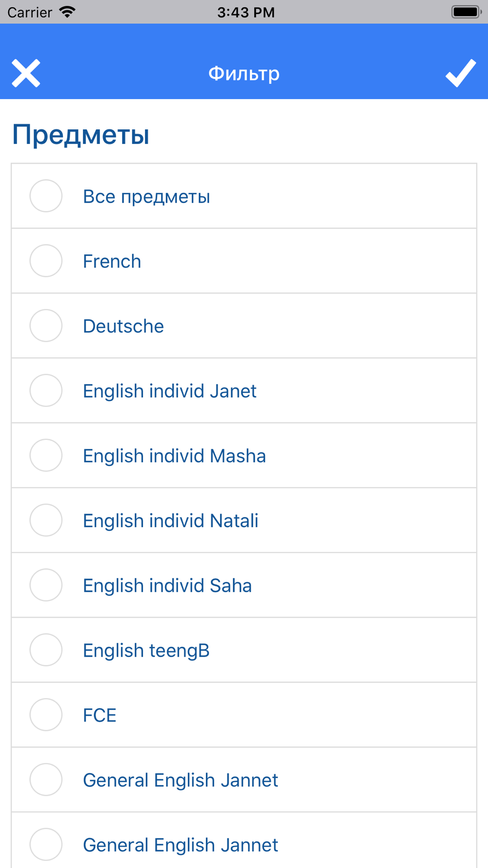Select the French radio button
The image size is (488, 868).
coord(46,261)
